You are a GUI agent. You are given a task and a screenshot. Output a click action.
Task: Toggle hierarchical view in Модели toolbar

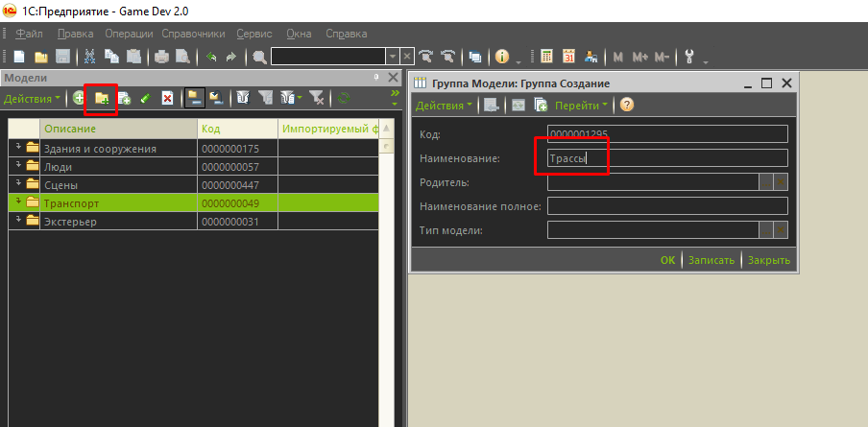click(x=194, y=99)
